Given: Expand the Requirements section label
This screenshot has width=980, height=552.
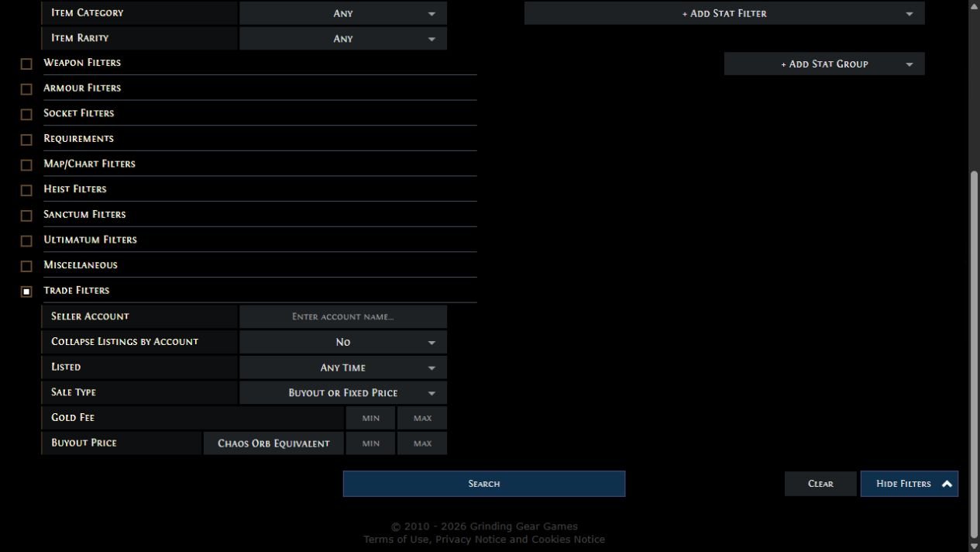Looking at the screenshot, I should tap(78, 138).
